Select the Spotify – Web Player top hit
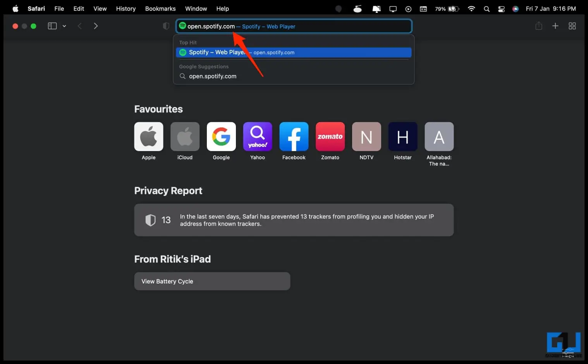Image resolution: width=588 pixels, height=364 pixels. point(294,52)
